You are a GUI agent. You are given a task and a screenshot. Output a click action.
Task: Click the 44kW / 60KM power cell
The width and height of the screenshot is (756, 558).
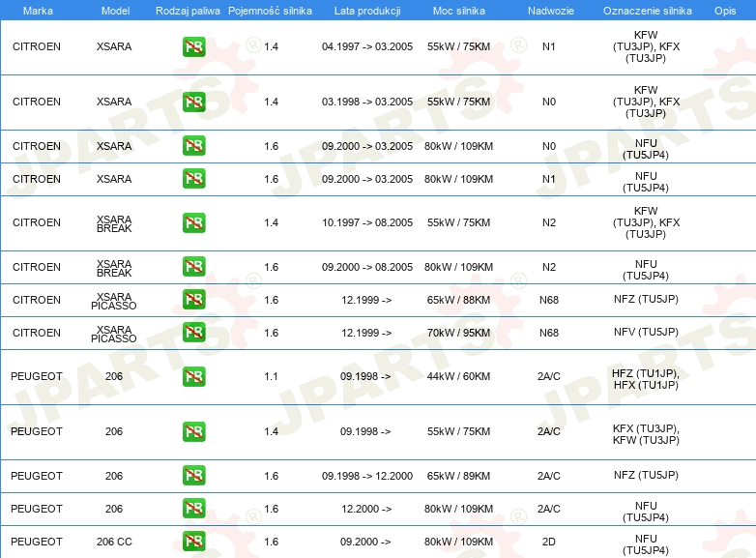458,376
